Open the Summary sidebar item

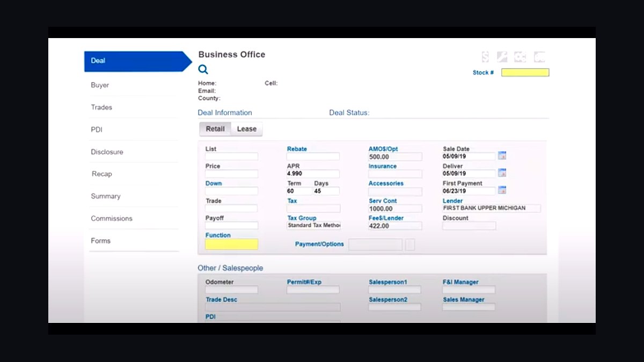click(x=106, y=196)
